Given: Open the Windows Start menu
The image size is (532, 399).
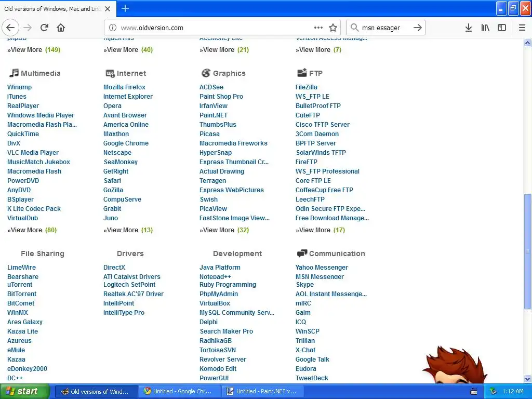Looking at the screenshot, I should (25, 392).
